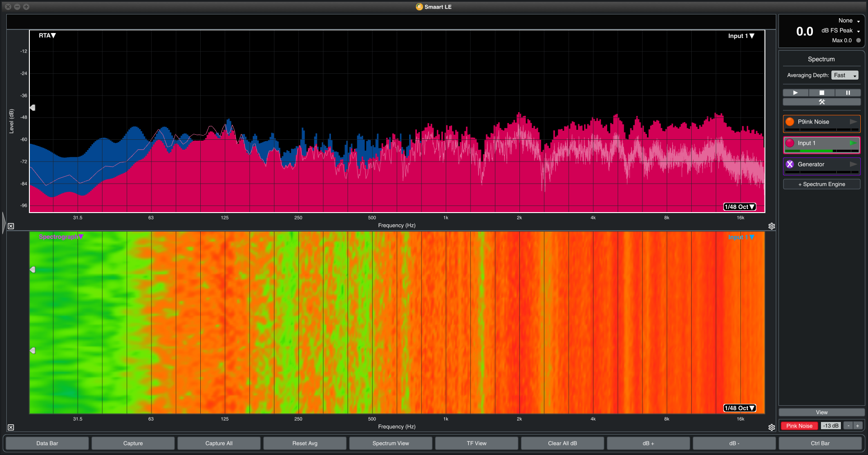Click the RTA level threshold marker
Viewport: 868px width, 455px height.
pyautogui.click(x=33, y=108)
